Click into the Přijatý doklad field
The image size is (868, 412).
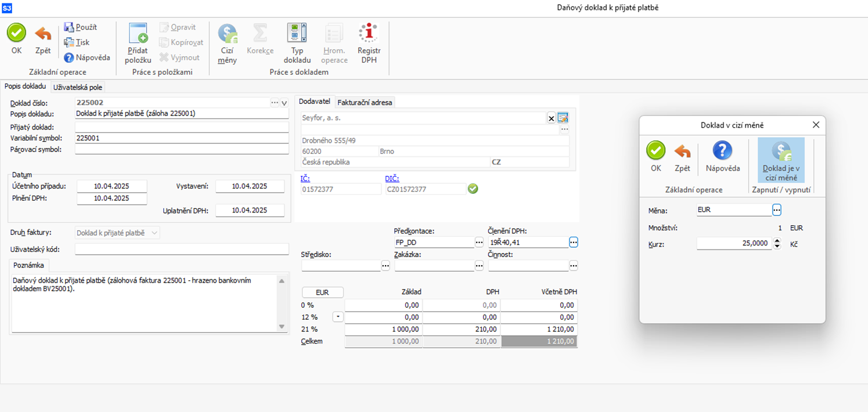(x=182, y=127)
